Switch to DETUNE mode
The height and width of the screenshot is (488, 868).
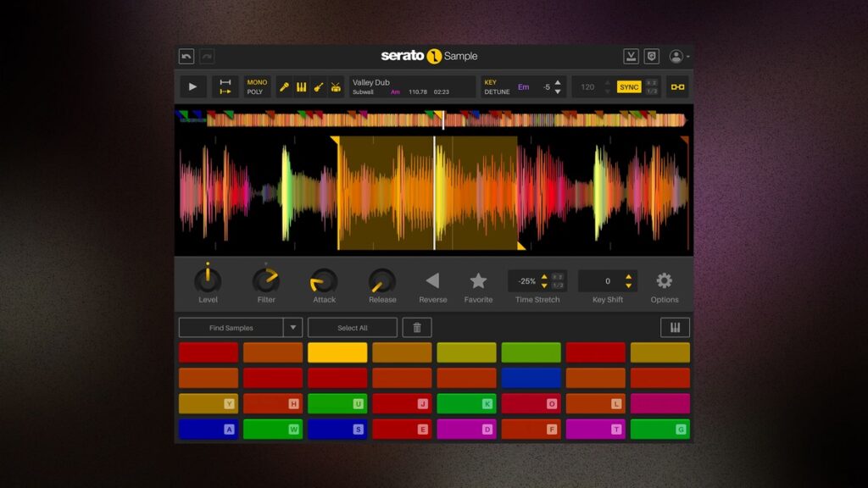(x=498, y=91)
